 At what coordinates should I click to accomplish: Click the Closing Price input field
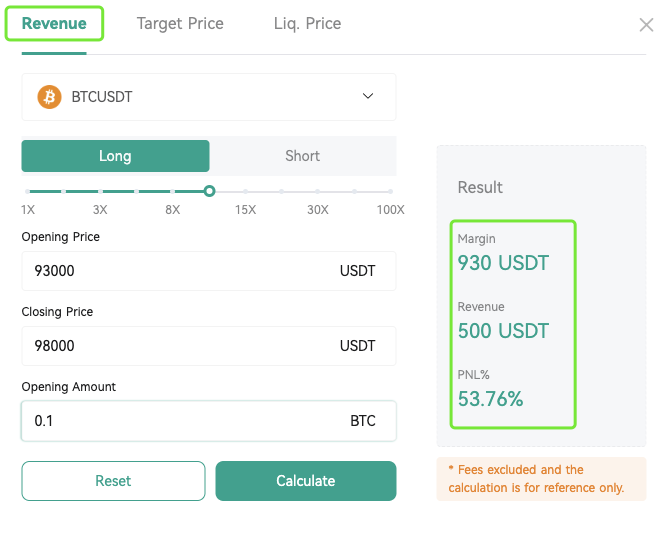coord(209,346)
